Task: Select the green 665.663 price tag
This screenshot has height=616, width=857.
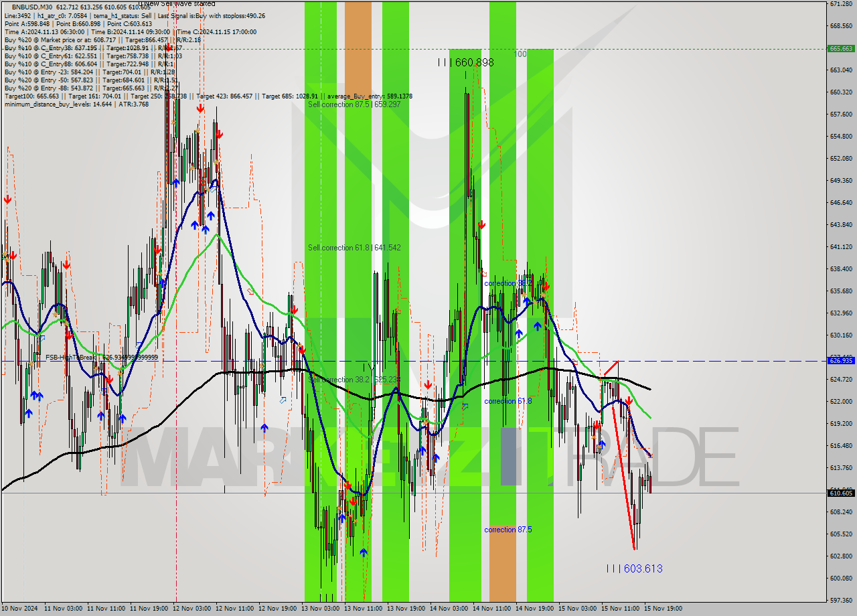Action: (841, 48)
